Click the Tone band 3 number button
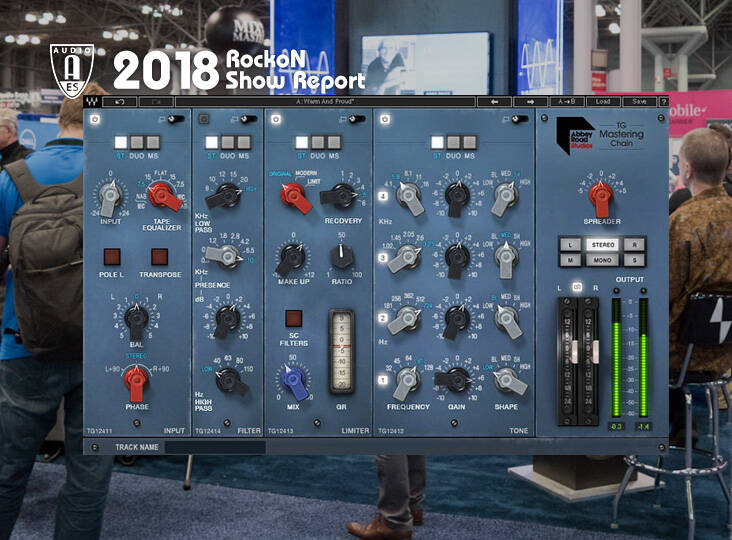 383,257
